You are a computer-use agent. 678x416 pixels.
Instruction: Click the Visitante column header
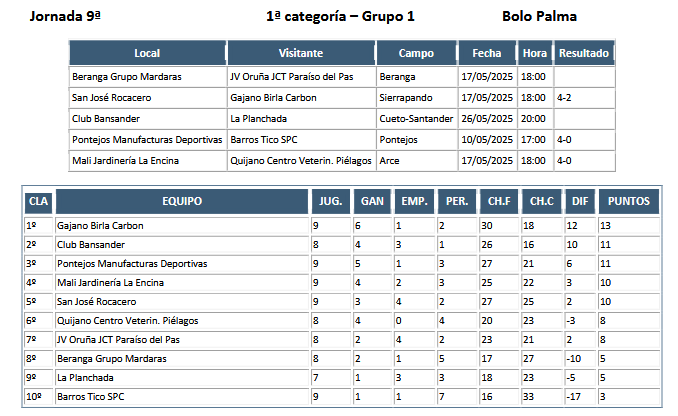301,53
